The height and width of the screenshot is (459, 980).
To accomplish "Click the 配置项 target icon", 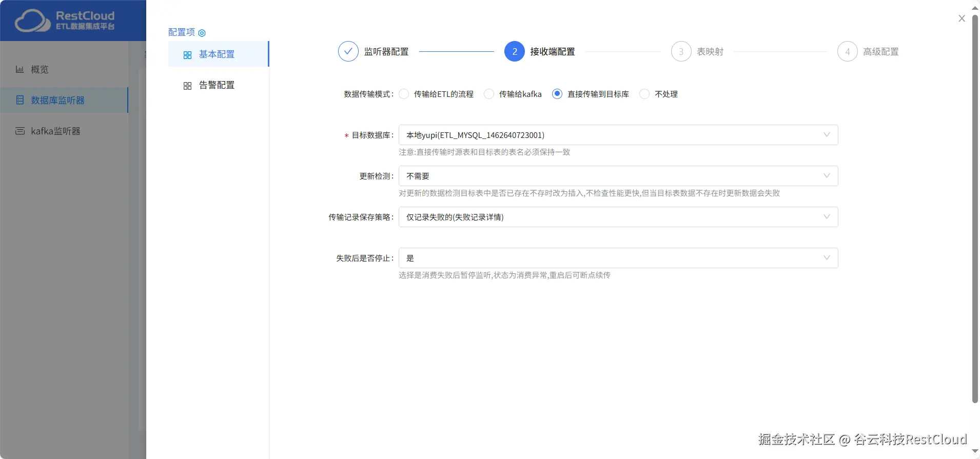I will [202, 33].
